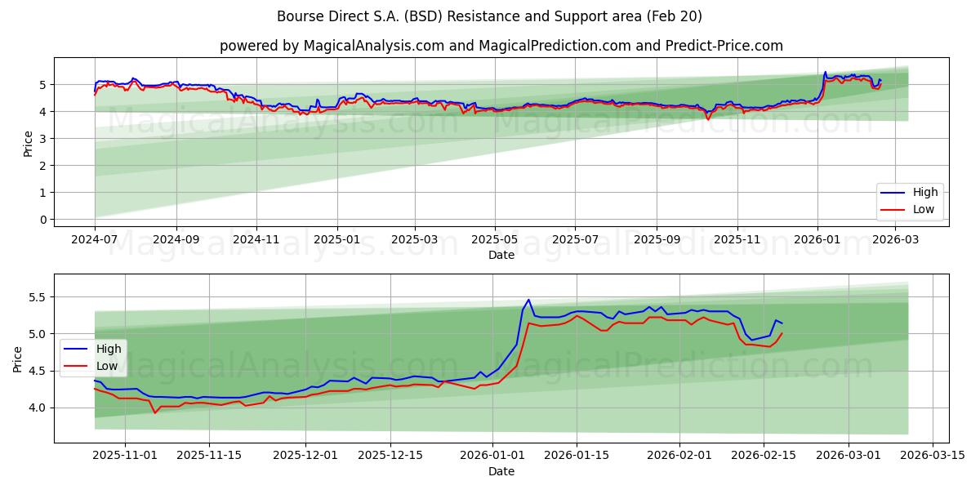The height and width of the screenshot is (490, 980).
Task: Click the 'Date' axis label under the bottom chart
Action: (x=501, y=471)
